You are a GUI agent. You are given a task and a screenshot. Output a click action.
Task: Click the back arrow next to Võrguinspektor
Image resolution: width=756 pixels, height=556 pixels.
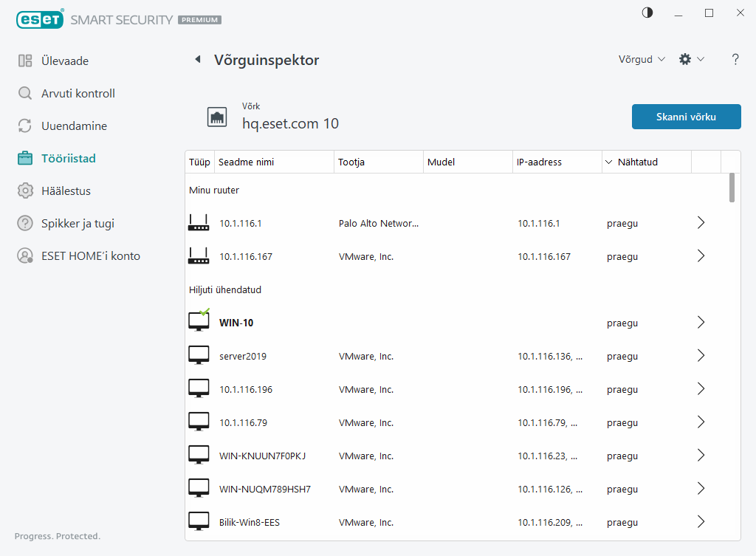[x=197, y=59]
